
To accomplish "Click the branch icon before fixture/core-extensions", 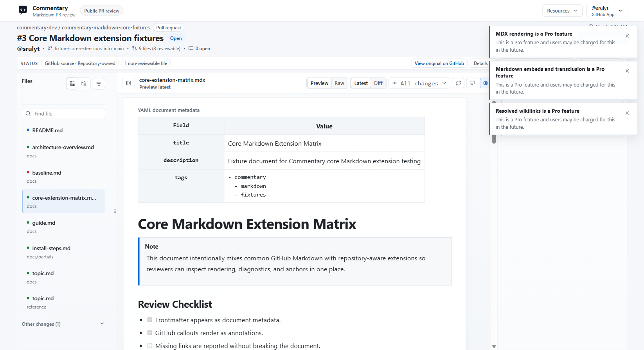I will 50,49.
